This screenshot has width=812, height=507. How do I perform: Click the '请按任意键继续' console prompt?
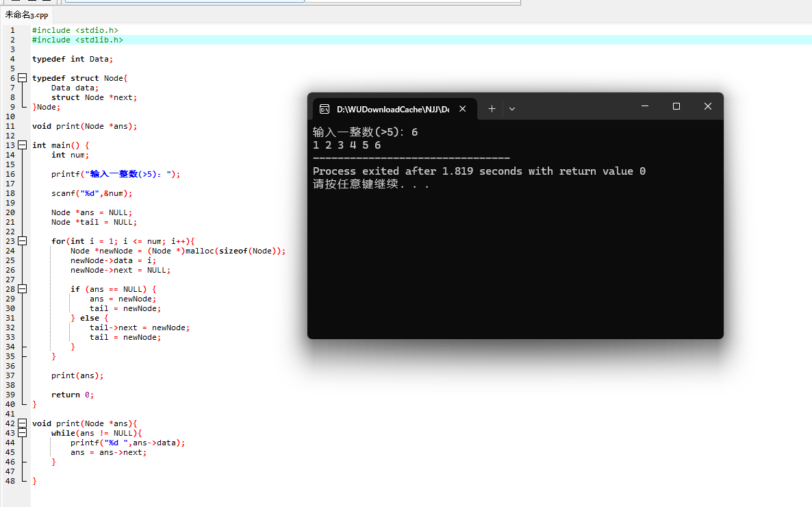point(371,184)
